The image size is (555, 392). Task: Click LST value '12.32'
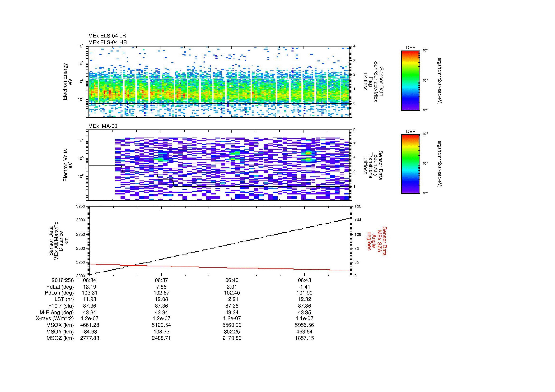(x=304, y=300)
